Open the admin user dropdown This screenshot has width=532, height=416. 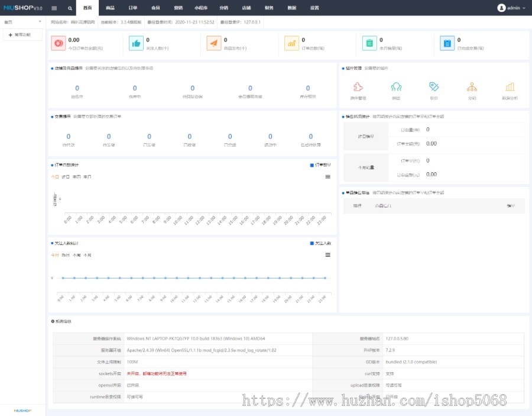pos(511,8)
